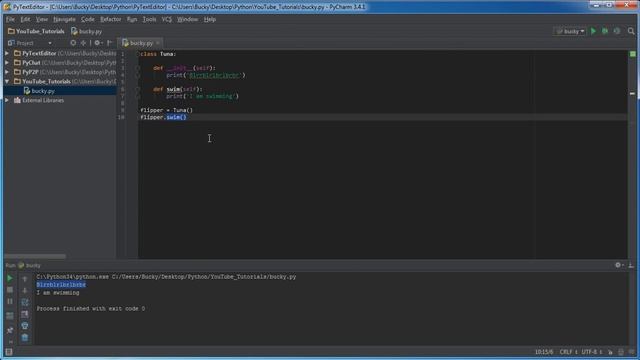This screenshot has height=360, width=640.
Task: Hide the Run tool window
Action: [631, 265]
